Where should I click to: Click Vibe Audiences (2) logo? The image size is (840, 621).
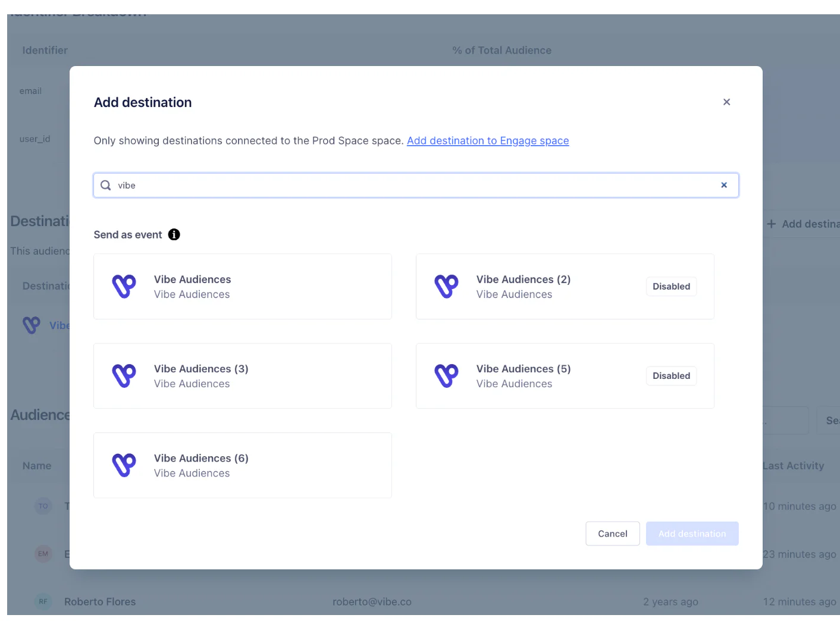click(x=447, y=287)
